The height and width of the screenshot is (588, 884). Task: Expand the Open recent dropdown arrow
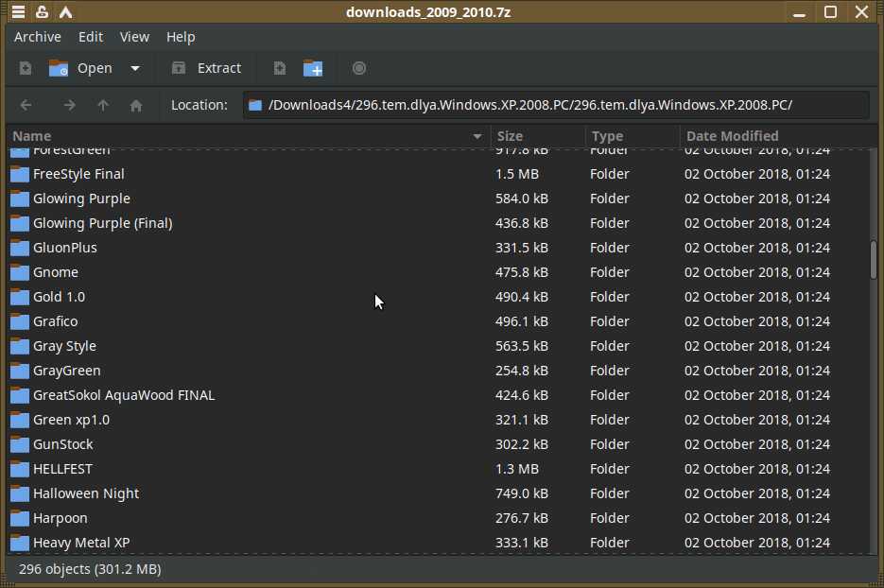tap(135, 68)
